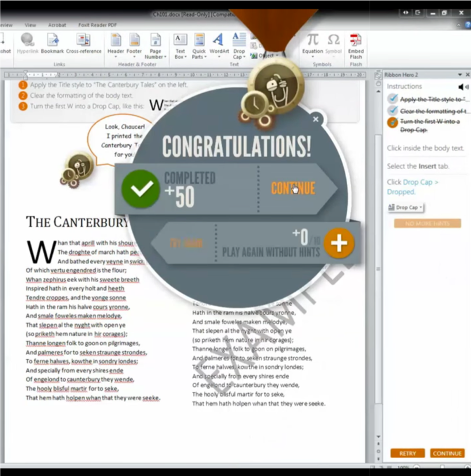Open the Acrobat ribbon tab

pos(57,25)
